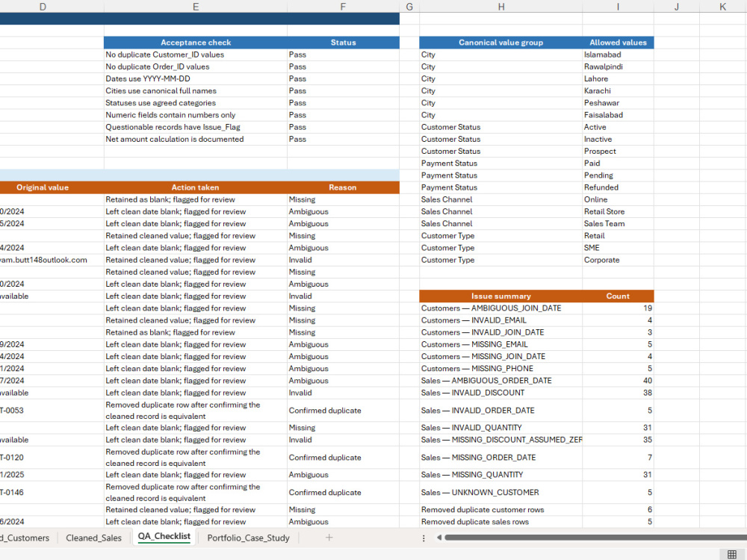This screenshot has width=747, height=560.
Task: Select 'Sales — UNKNOWN_CUSTOMER' cell
Action: [500, 492]
